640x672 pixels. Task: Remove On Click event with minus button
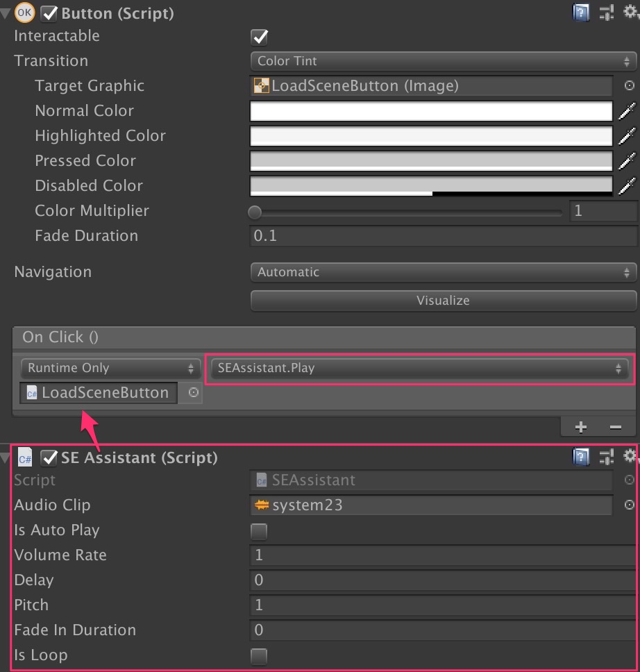[x=616, y=427]
